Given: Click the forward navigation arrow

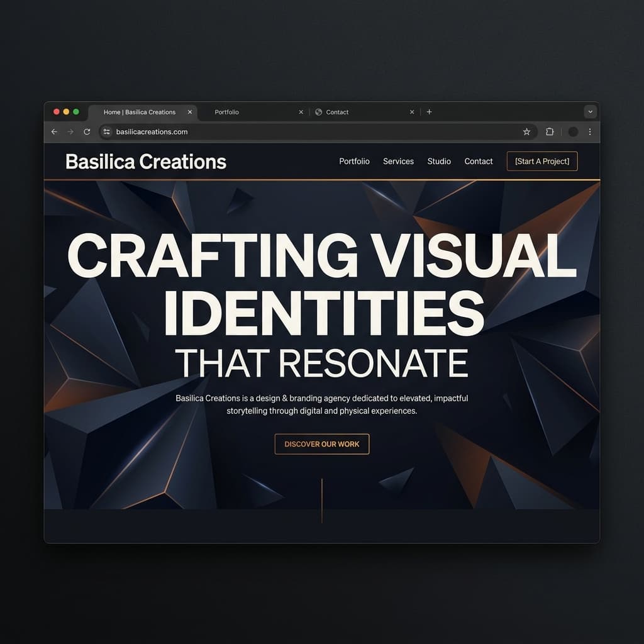Looking at the screenshot, I should pyautogui.click(x=70, y=132).
